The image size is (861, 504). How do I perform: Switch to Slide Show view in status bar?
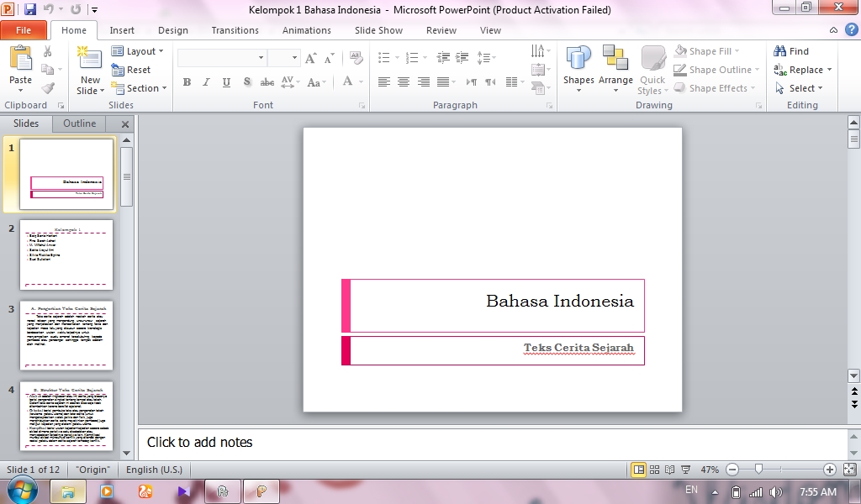pos(684,470)
